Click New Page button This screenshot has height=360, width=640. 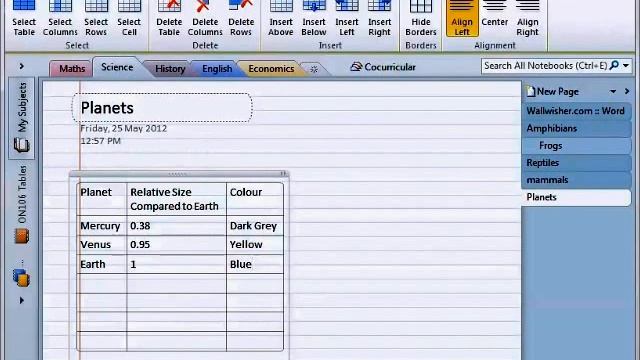tap(553, 91)
